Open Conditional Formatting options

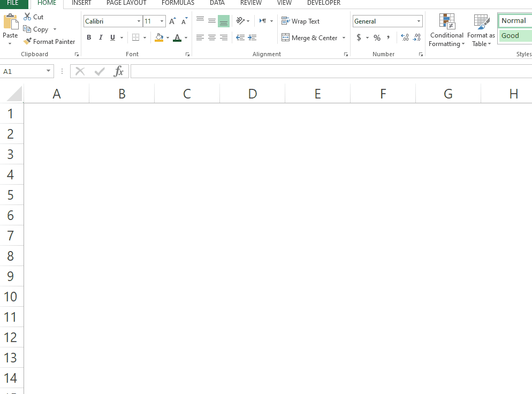[446, 31]
